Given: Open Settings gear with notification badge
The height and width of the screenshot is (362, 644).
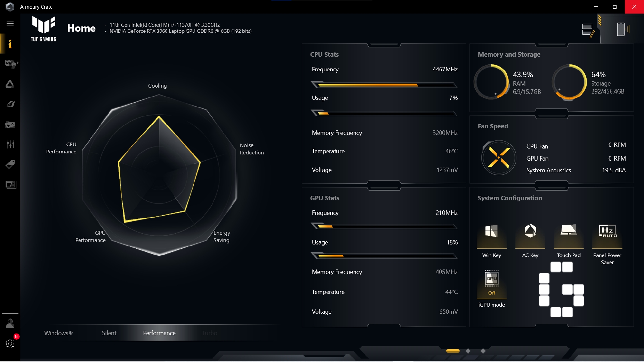Looking at the screenshot, I should [x=10, y=344].
